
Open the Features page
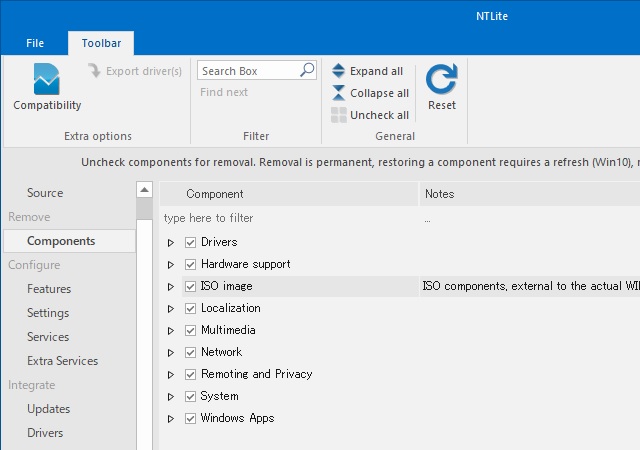(49, 289)
